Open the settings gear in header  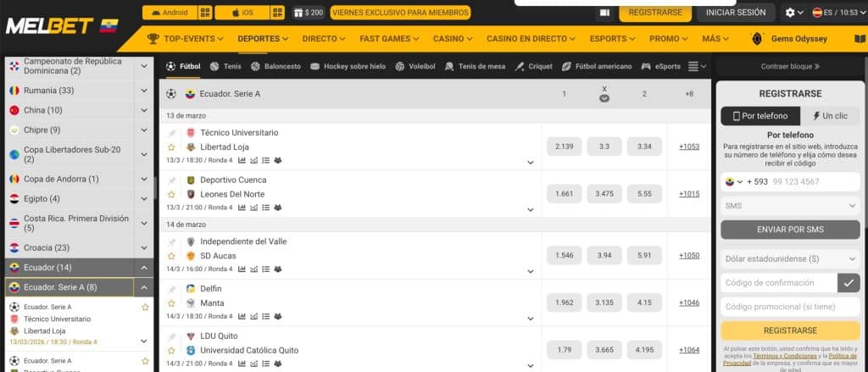790,13
